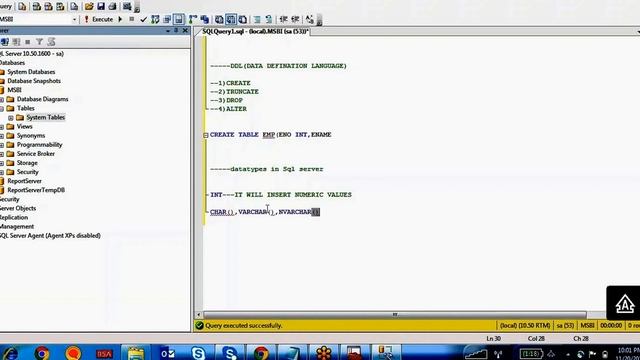The image size is (640, 360).
Task: Collapse the Tables node
Action: 2,109
